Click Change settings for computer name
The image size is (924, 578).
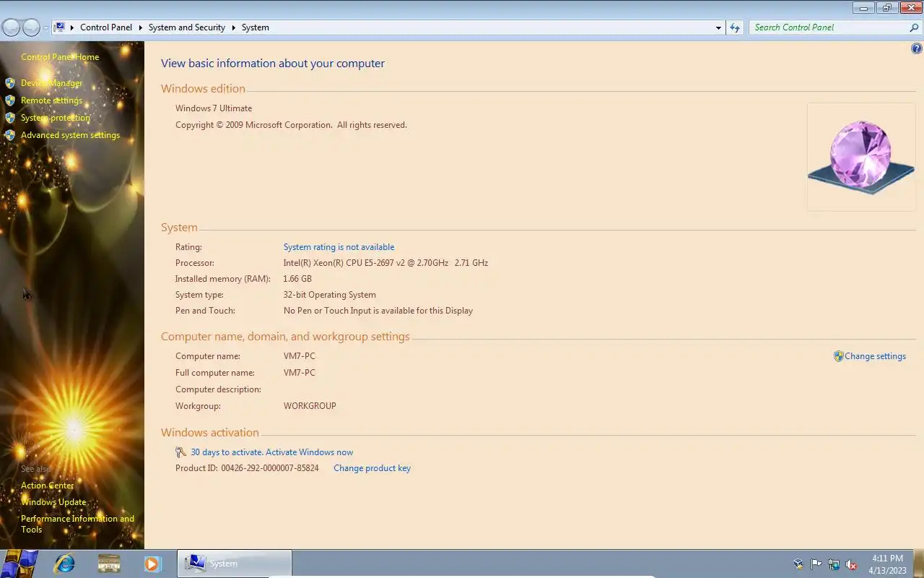(875, 356)
